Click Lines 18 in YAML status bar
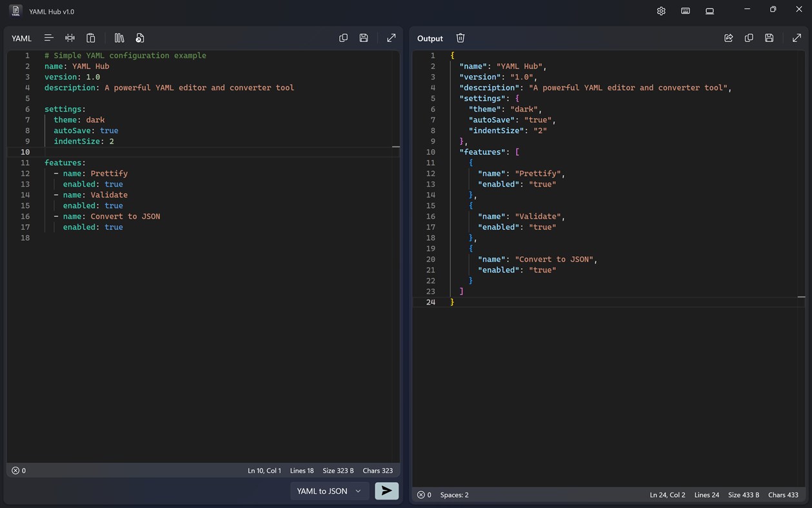812x508 pixels. coord(302,471)
